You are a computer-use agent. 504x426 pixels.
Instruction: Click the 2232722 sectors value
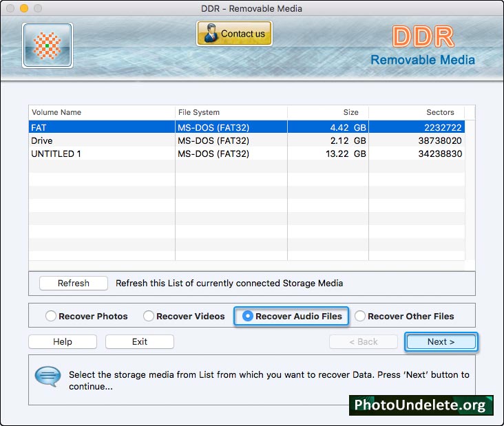(x=443, y=127)
